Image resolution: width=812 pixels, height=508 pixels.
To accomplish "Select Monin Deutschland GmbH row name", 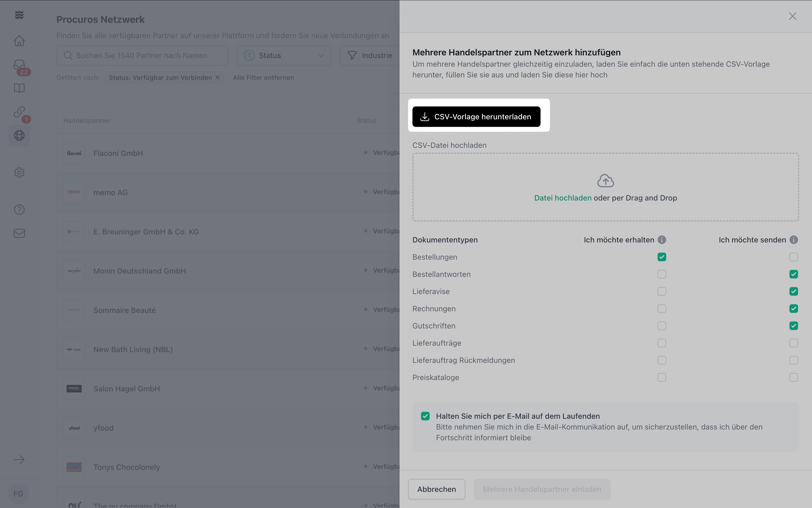I will tap(140, 271).
